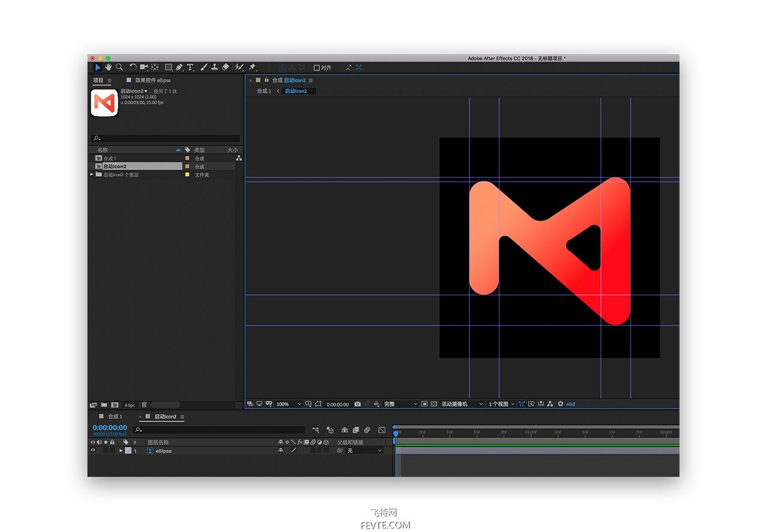Select the Selection arrow tool
767x532 pixels.
tap(98, 68)
